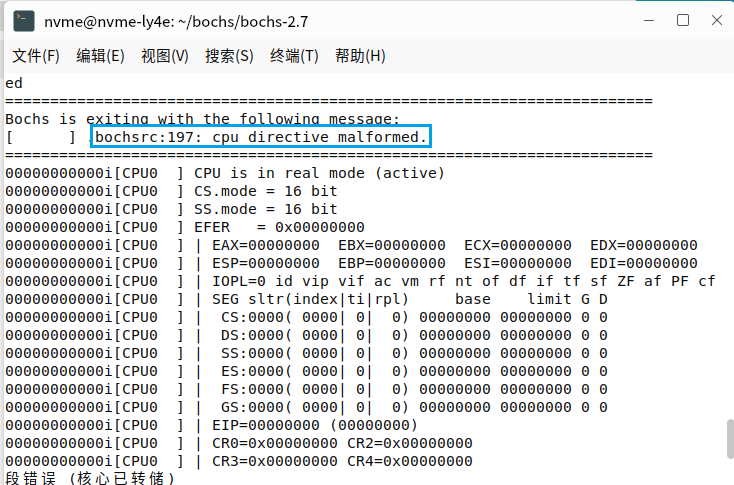734x485 pixels.
Task: Open the 终端(T) menu
Action: 294,56
